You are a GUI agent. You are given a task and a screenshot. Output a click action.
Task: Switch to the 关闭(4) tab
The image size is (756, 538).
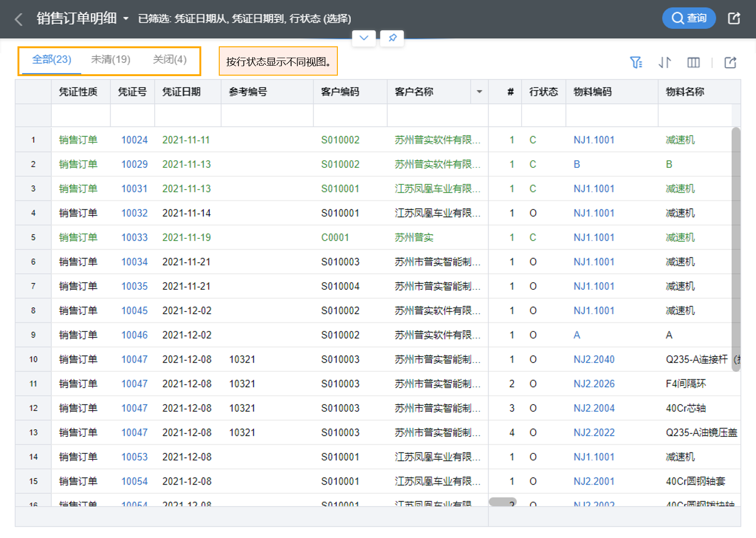point(170,60)
